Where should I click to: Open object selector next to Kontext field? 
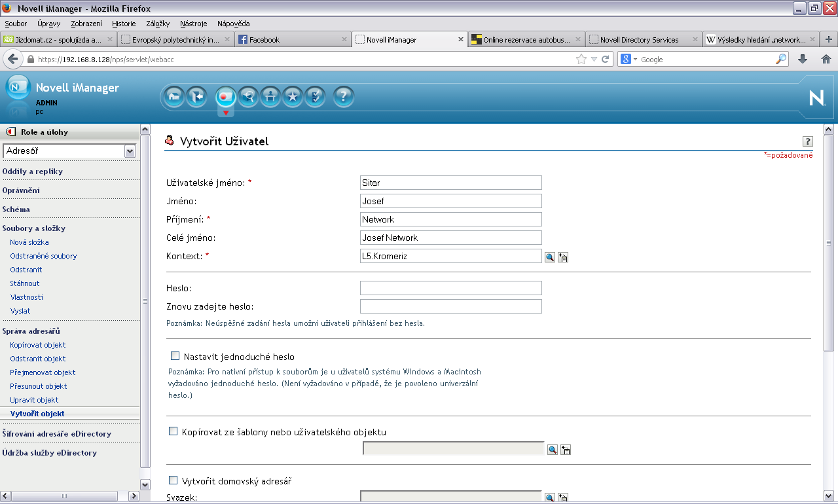click(551, 257)
